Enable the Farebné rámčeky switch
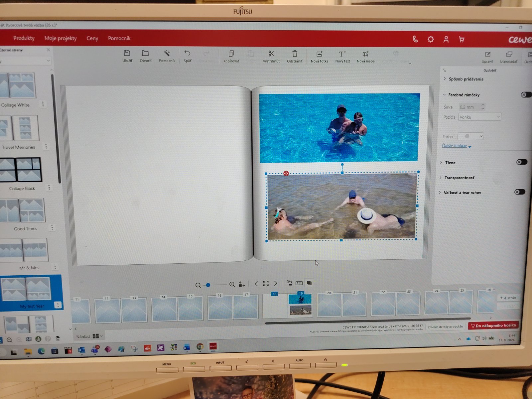 click(526, 95)
